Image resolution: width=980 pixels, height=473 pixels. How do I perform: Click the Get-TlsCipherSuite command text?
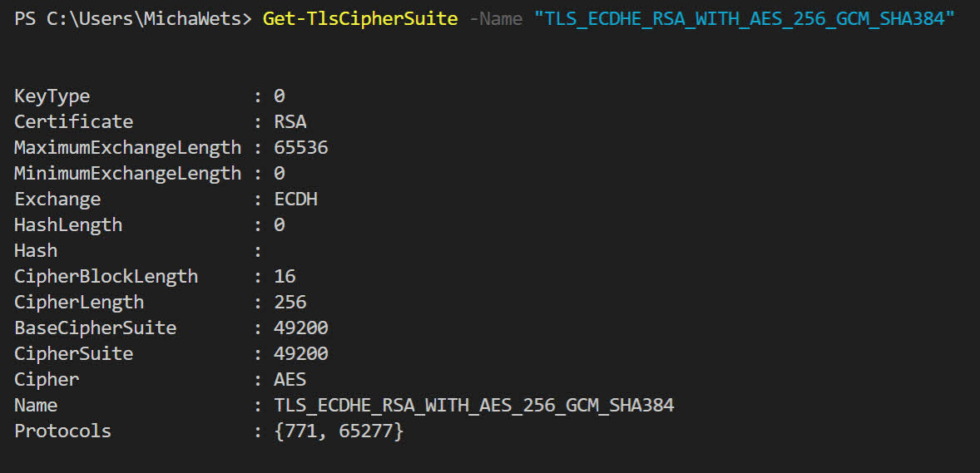360,19
